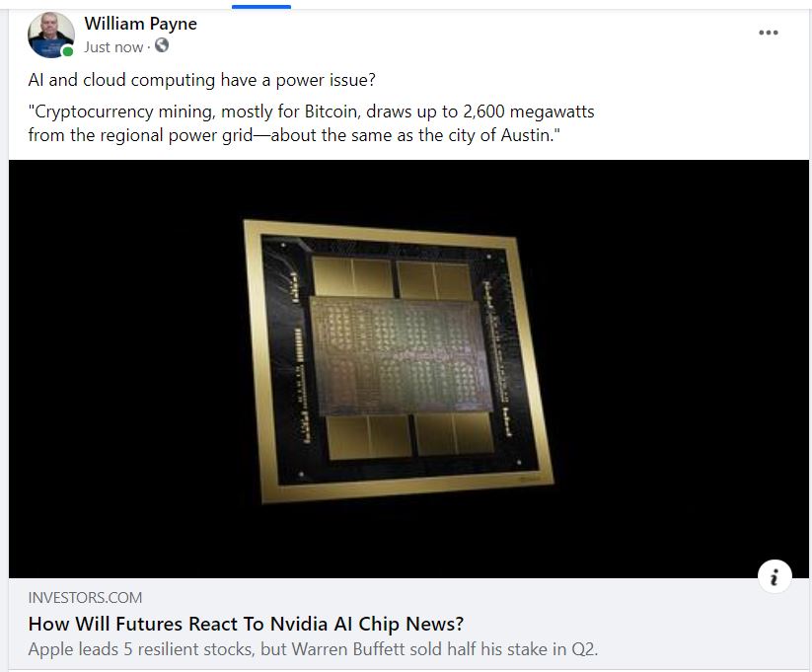Click the INVESTORS.COM source label
The image size is (812, 672).
85,597
